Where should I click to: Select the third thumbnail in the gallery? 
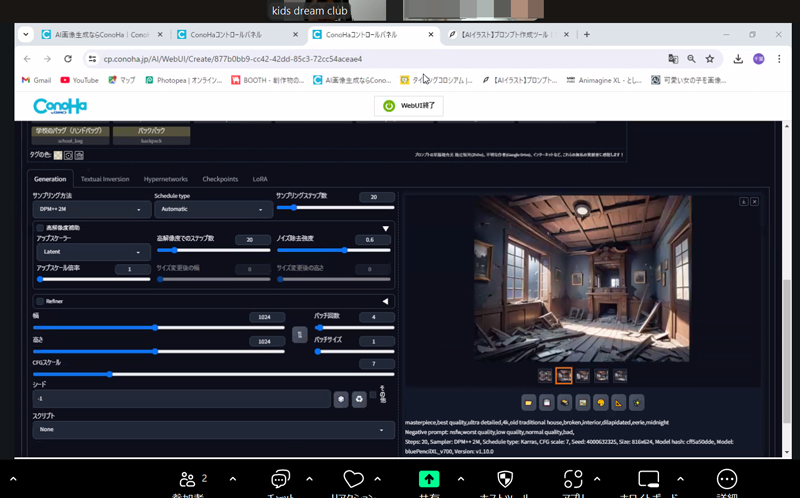(582, 376)
